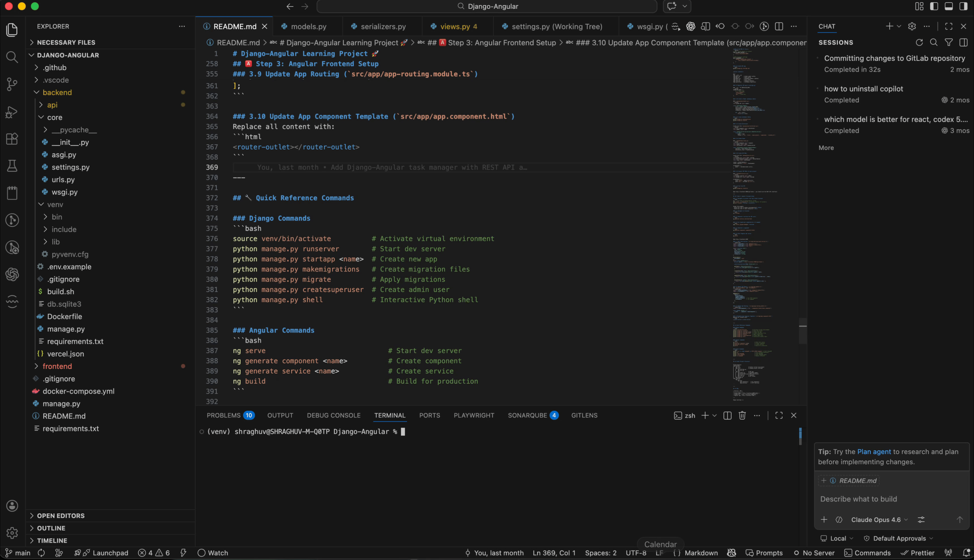Click the Plan agent link

coord(874,452)
